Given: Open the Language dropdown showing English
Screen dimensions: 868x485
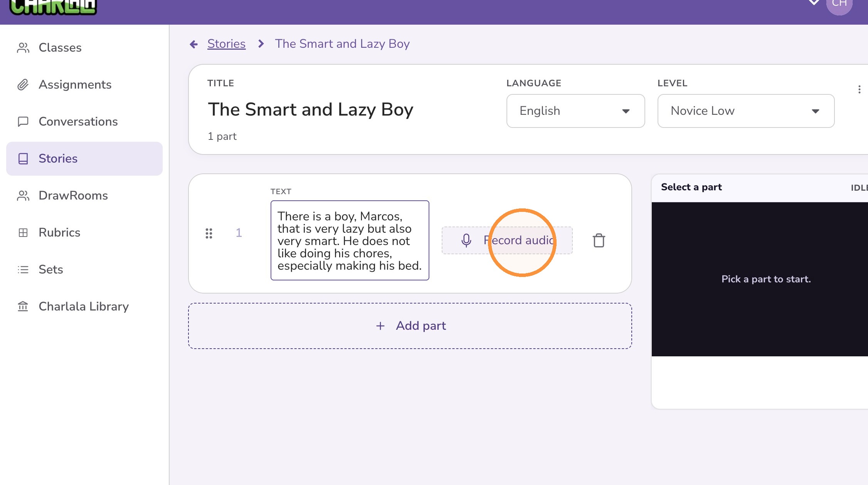Looking at the screenshot, I should coord(575,111).
